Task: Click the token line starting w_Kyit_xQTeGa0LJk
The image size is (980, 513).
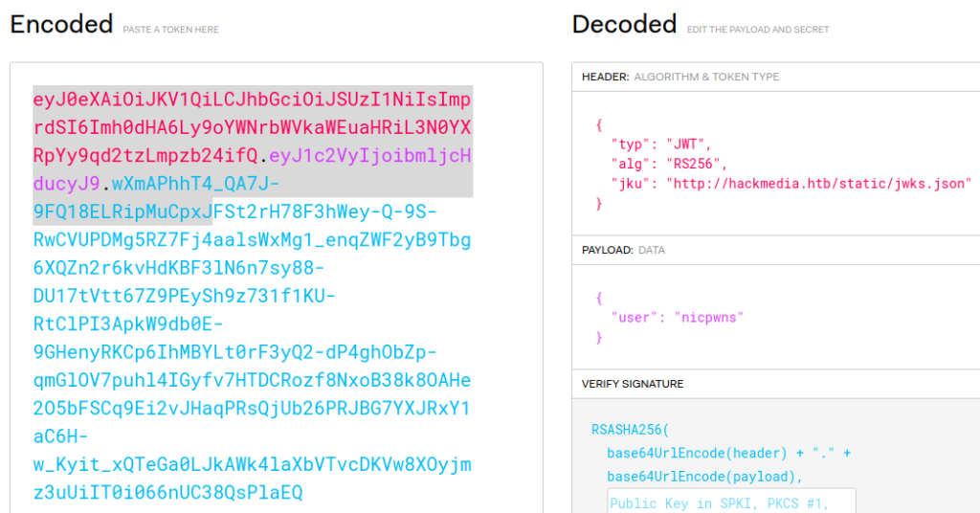Action: tap(252, 464)
